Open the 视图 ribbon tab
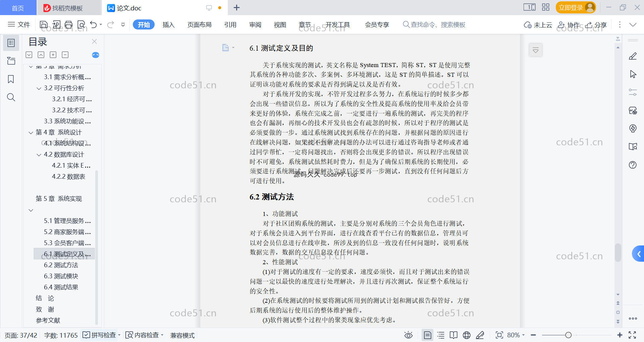 coord(280,24)
